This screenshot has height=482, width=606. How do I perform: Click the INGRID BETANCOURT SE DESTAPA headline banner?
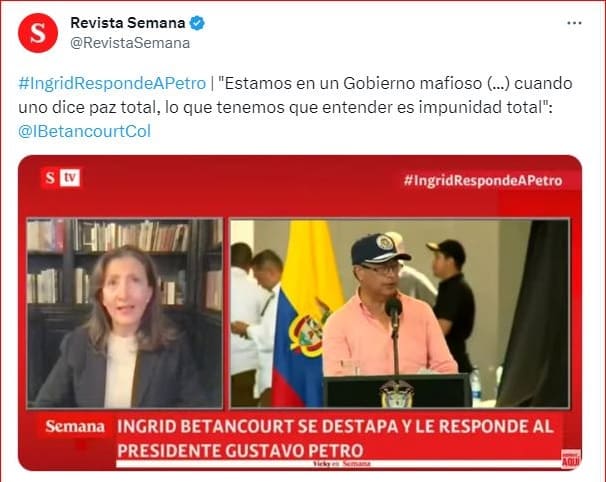tap(335, 438)
